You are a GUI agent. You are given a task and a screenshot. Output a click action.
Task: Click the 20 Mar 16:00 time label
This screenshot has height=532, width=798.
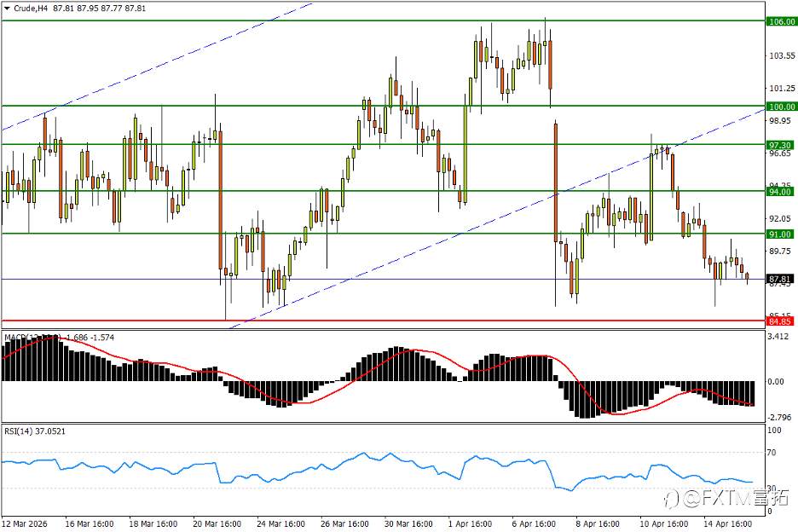pos(217,523)
